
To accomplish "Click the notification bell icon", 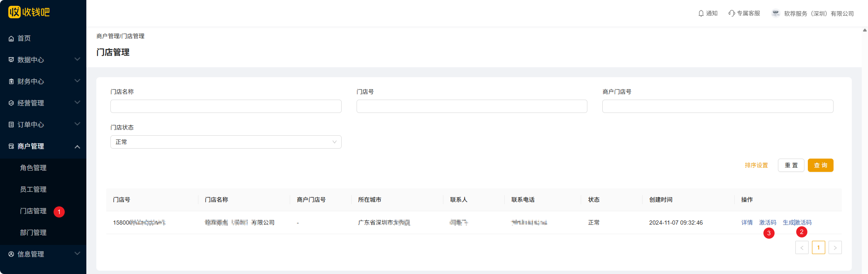I will [x=701, y=13].
